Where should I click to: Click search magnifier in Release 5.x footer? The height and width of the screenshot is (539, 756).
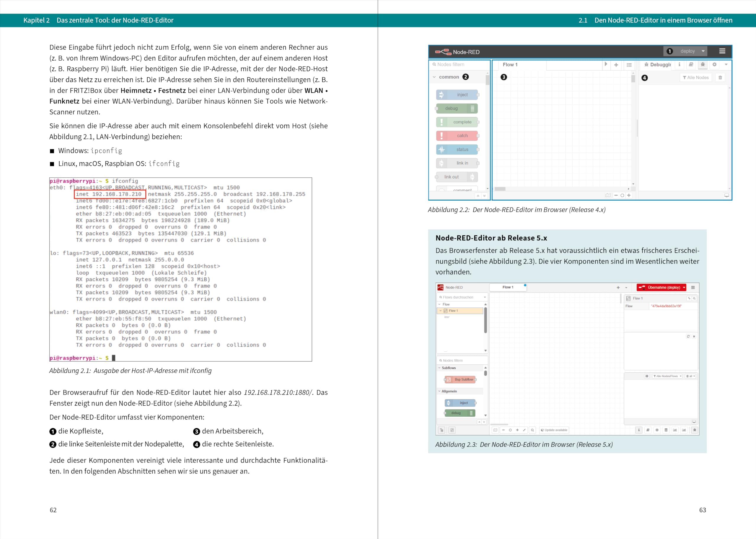532,430
